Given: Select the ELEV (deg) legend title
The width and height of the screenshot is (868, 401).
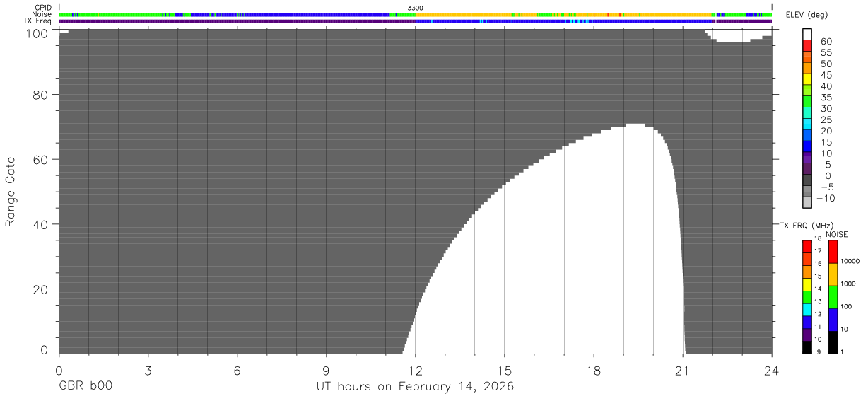Looking at the screenshot, I should click(807, 16).
